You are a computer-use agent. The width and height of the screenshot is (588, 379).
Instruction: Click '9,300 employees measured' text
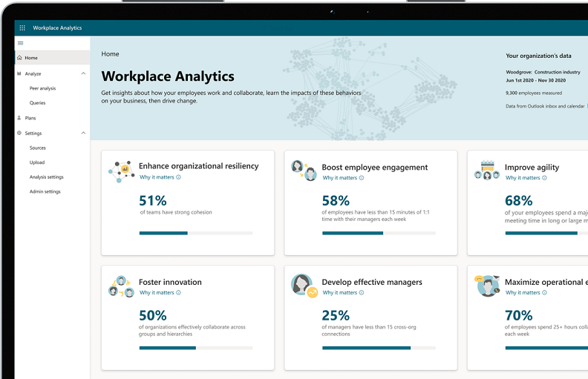tap(534, 93)
